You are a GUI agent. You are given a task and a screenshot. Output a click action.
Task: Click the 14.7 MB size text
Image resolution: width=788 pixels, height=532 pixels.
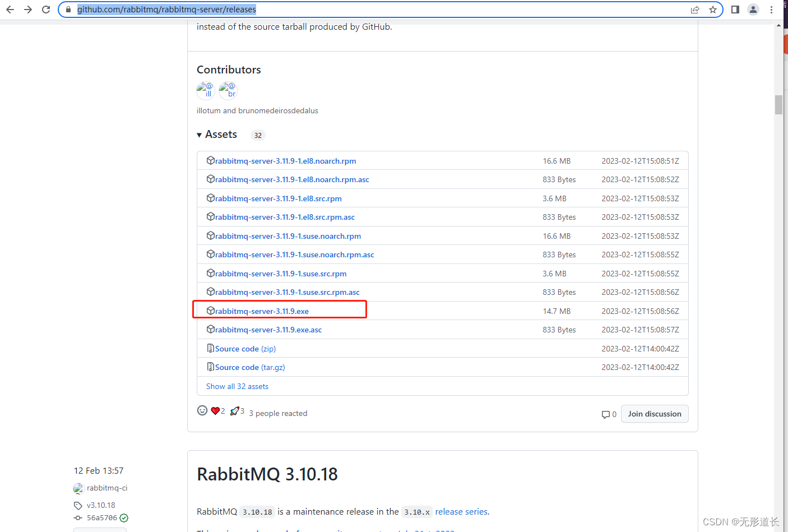[557, 311]
